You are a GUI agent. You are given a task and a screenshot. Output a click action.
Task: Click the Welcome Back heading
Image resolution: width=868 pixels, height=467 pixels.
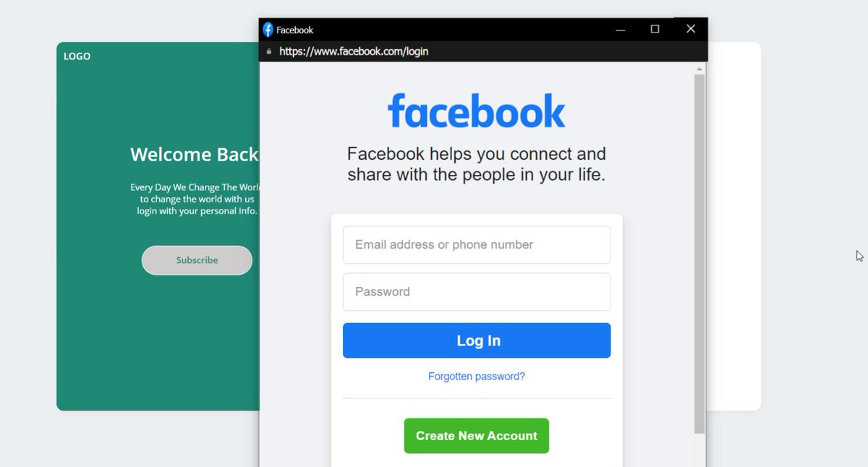tap(194, 154)
